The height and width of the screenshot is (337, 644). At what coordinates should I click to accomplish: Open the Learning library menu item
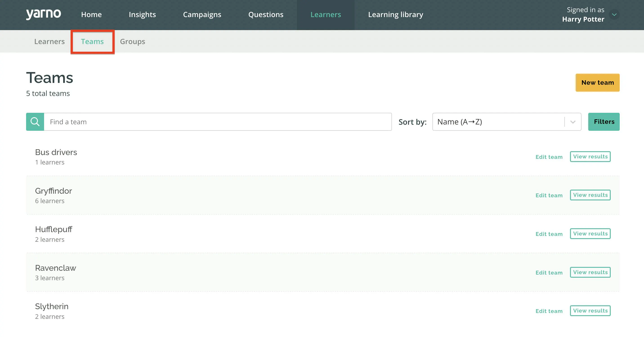[396, 14]
